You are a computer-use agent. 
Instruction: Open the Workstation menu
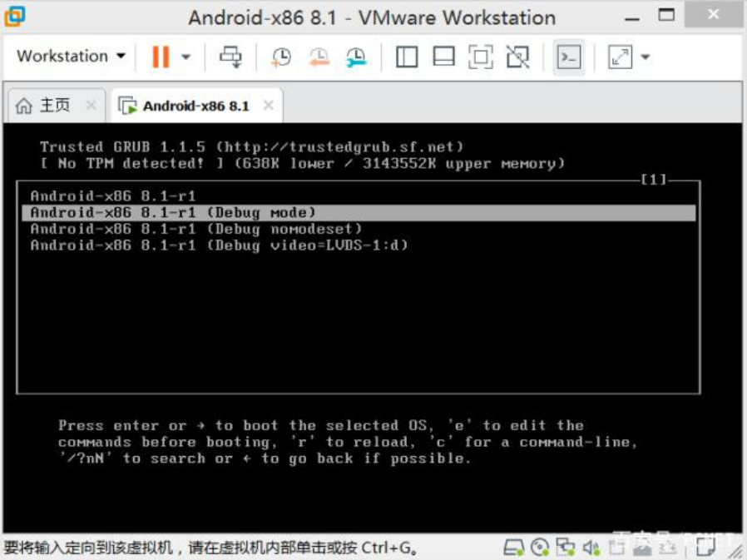[71, 57]
